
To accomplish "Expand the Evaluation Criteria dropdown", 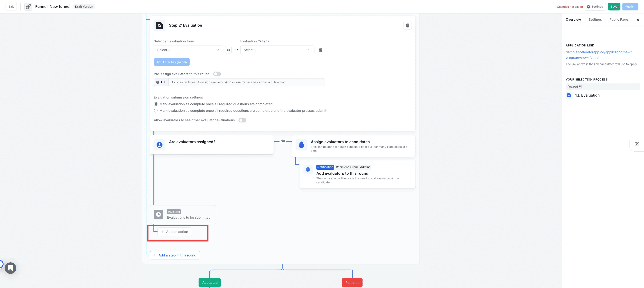I will coord(277,50).
